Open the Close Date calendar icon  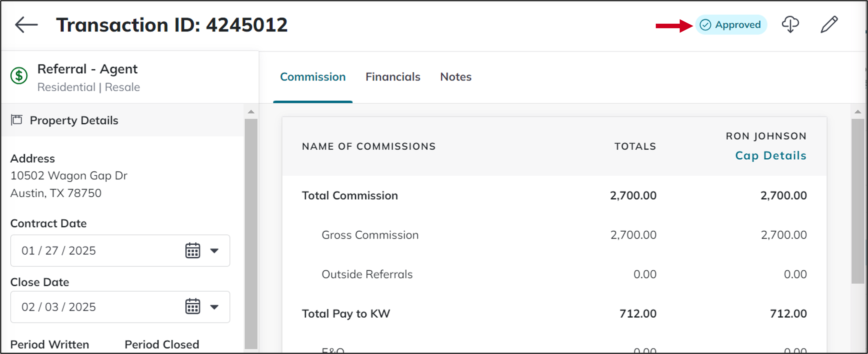193,307
